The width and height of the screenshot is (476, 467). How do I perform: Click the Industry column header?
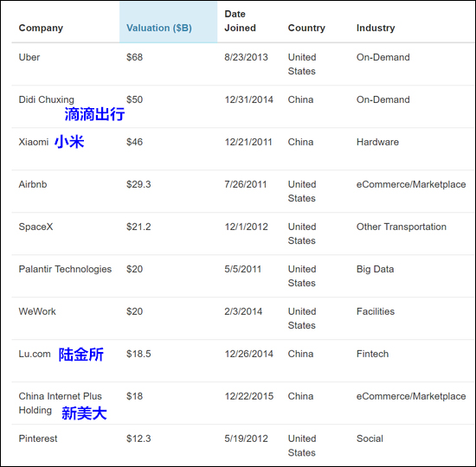pos(376,28)
